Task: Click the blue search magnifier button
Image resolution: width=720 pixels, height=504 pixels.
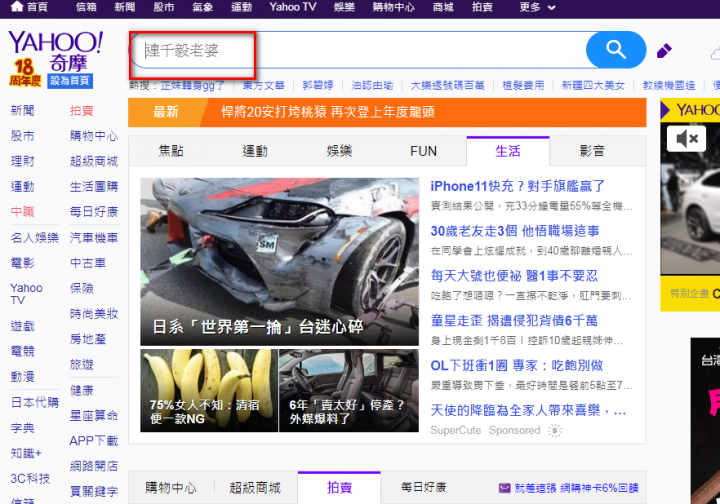Action: tap(616, 50)
